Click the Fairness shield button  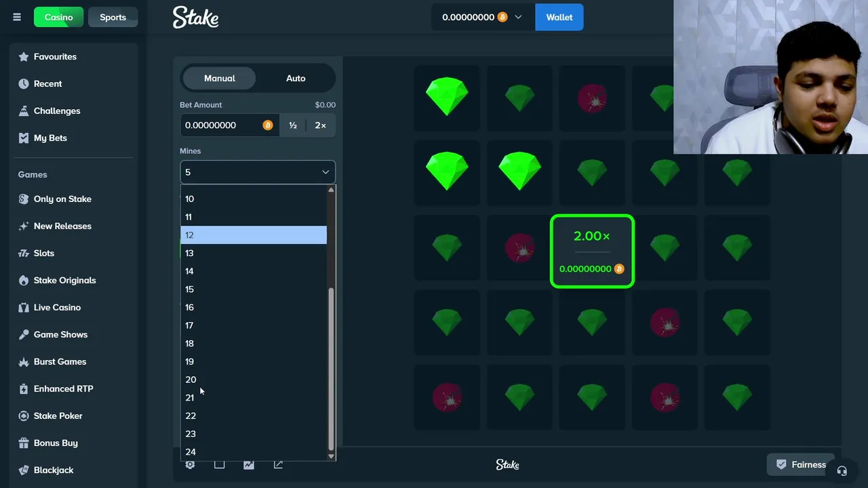point(801,465)
